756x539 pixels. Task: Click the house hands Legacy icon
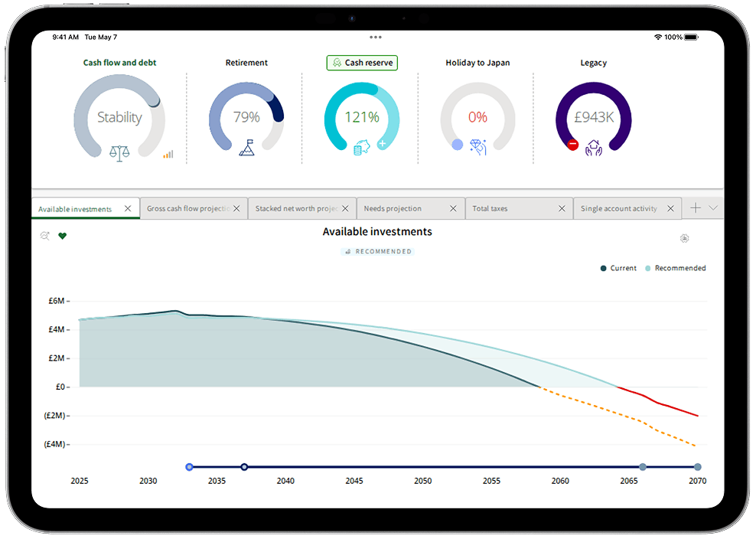[594, 148]
